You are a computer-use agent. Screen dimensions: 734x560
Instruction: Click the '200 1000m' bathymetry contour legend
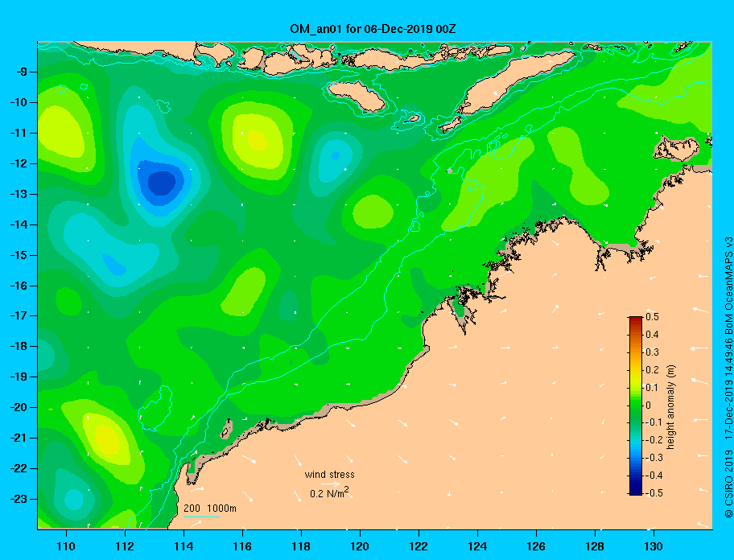point(210,509)
